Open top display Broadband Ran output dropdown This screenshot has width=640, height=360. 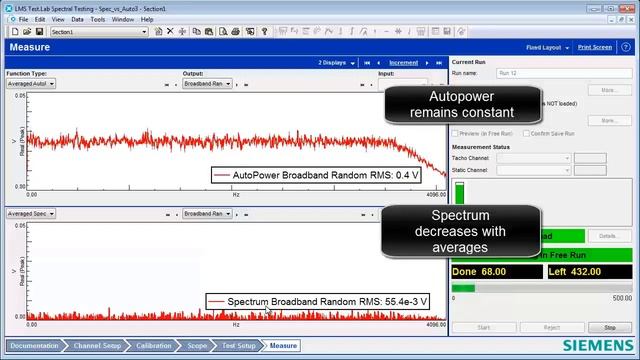click(x=228, y=84)
